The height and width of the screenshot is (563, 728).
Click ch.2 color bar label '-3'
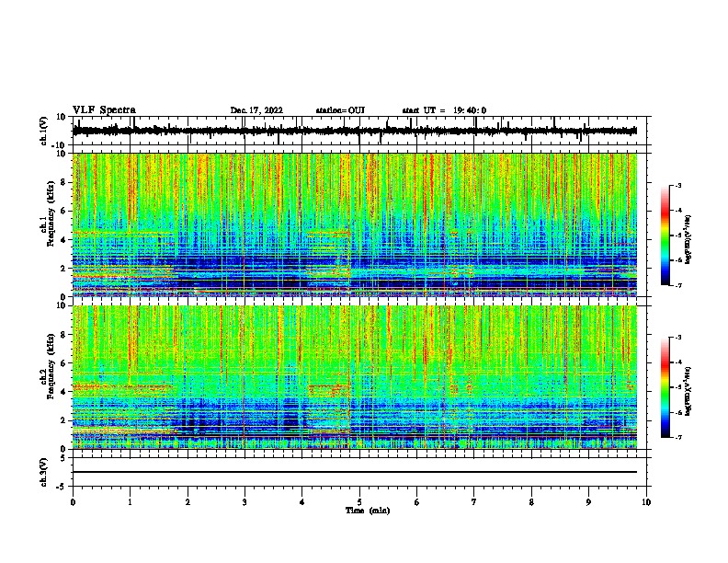pyautogui.click(x=677, y=338)
